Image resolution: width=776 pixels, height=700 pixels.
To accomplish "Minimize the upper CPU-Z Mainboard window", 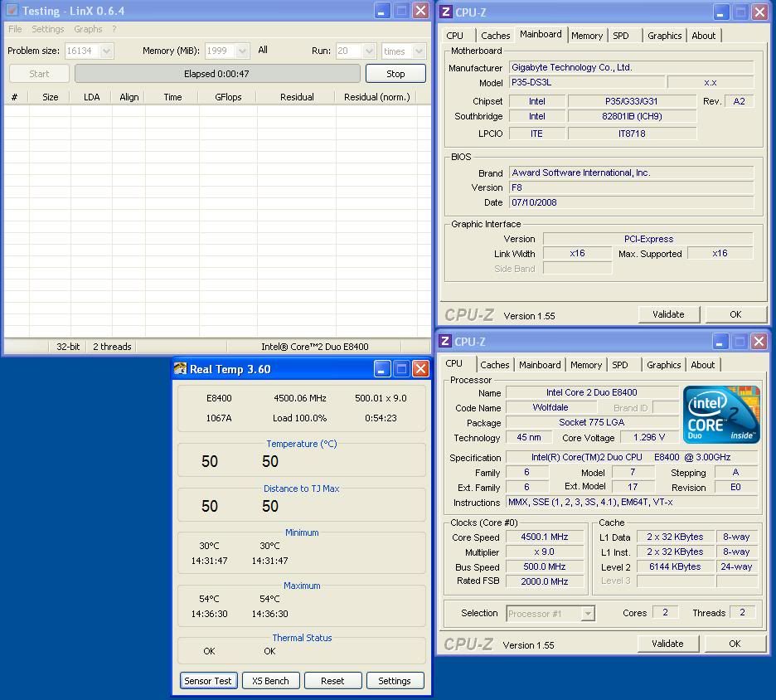I will [720, 12].
